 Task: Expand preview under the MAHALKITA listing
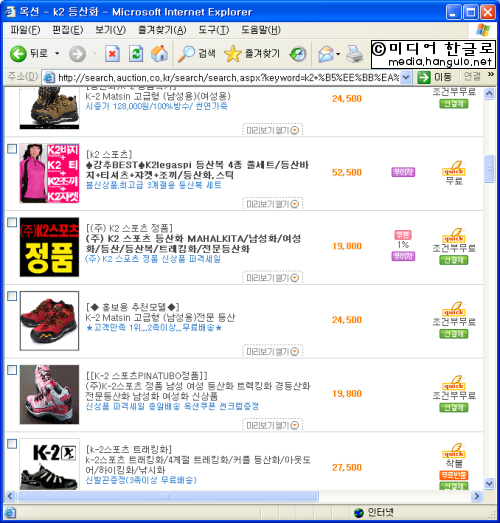pos(273,278)
